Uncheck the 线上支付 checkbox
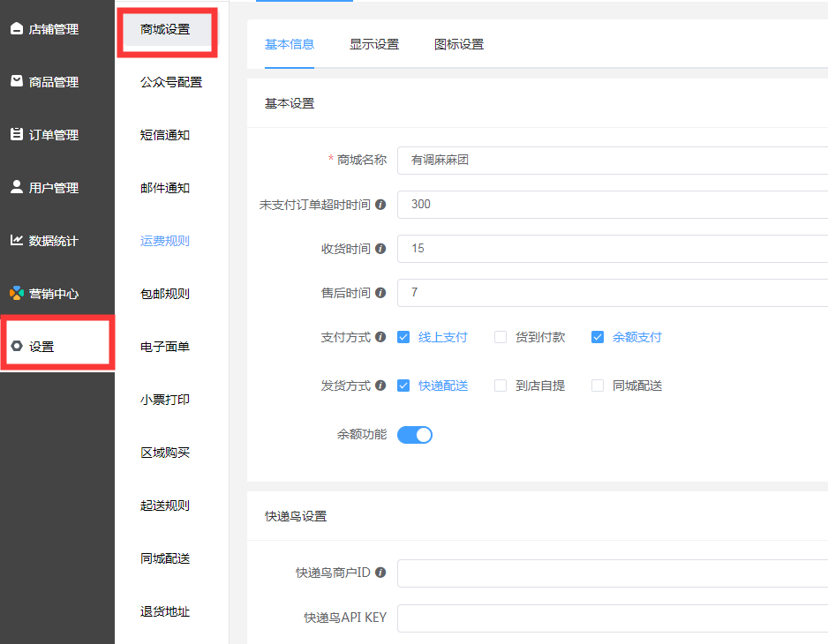This screenshot has width=828, height=644. [x=403, y=337]
